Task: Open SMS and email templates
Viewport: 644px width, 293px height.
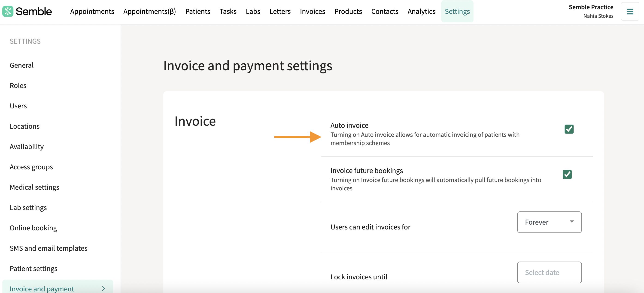Action: [x=49, y=248]
